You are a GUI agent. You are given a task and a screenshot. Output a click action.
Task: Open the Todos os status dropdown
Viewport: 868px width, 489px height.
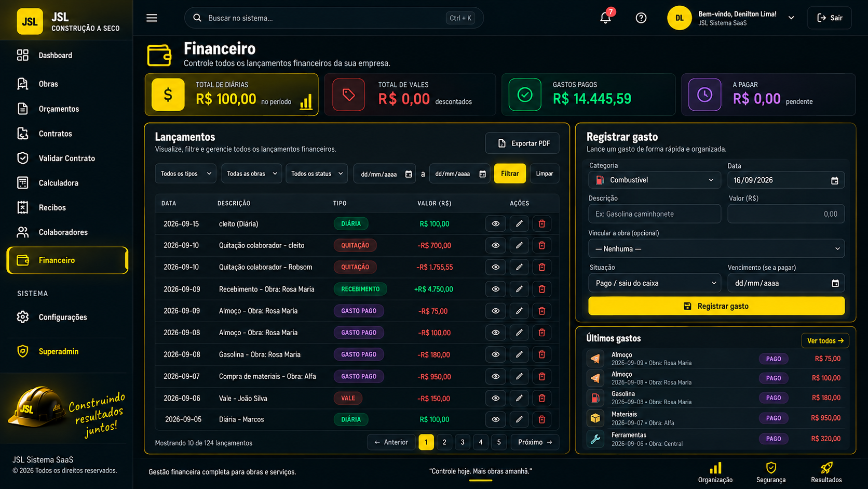[x=317, y=174]
